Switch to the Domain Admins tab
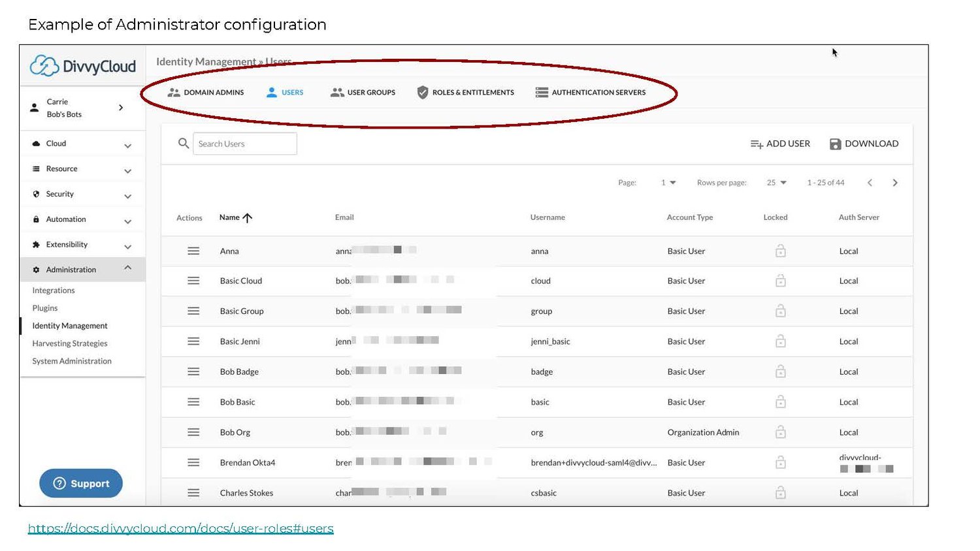This screenshot has width=980, height=551. [206, 93]
